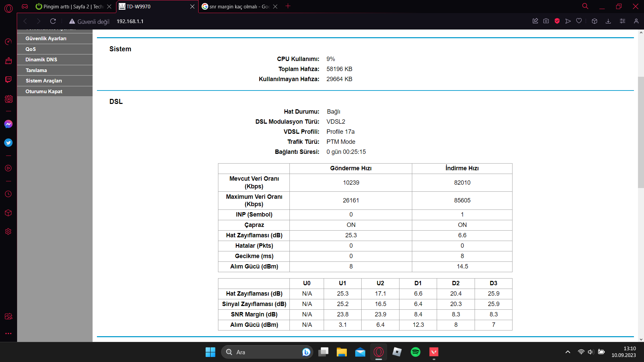
Task: Add page to bookmarks heart icon
Action: (x=579, y=21)
